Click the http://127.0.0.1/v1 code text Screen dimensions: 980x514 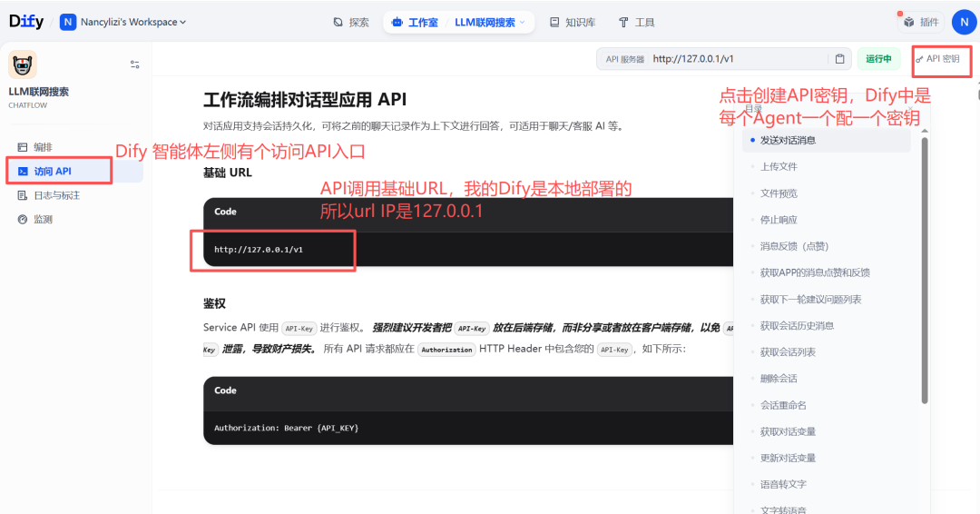(x=258, y=250)
